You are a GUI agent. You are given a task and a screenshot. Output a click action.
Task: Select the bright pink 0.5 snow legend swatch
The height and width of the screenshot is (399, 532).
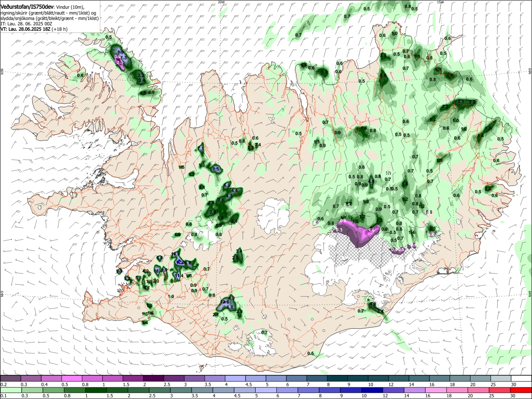[x=71, y=378]
